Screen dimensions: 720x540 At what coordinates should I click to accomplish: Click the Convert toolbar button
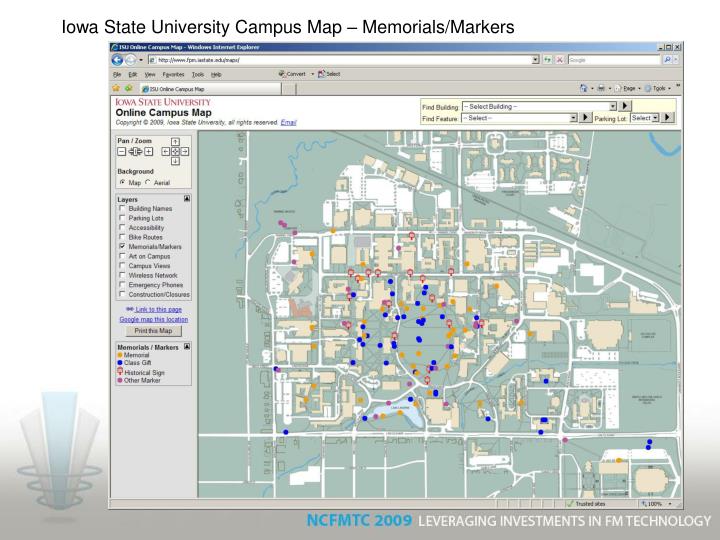click(x=292, y=74)
